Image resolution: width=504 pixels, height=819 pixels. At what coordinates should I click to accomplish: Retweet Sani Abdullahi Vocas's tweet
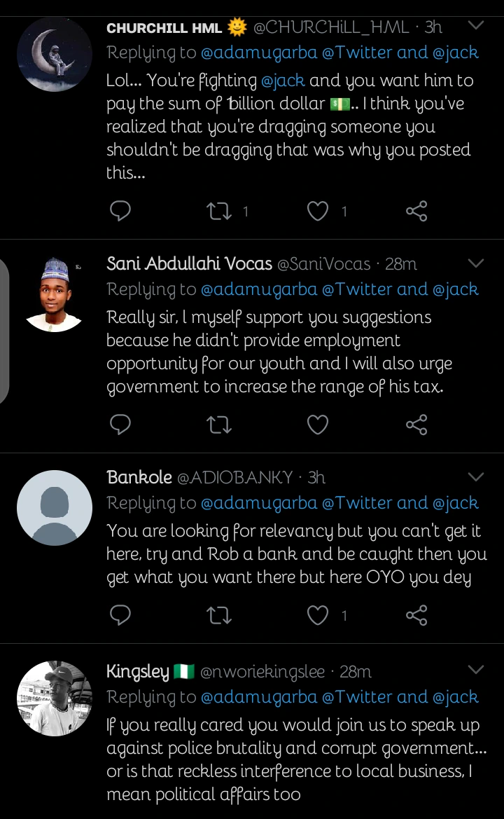(220, 424)
